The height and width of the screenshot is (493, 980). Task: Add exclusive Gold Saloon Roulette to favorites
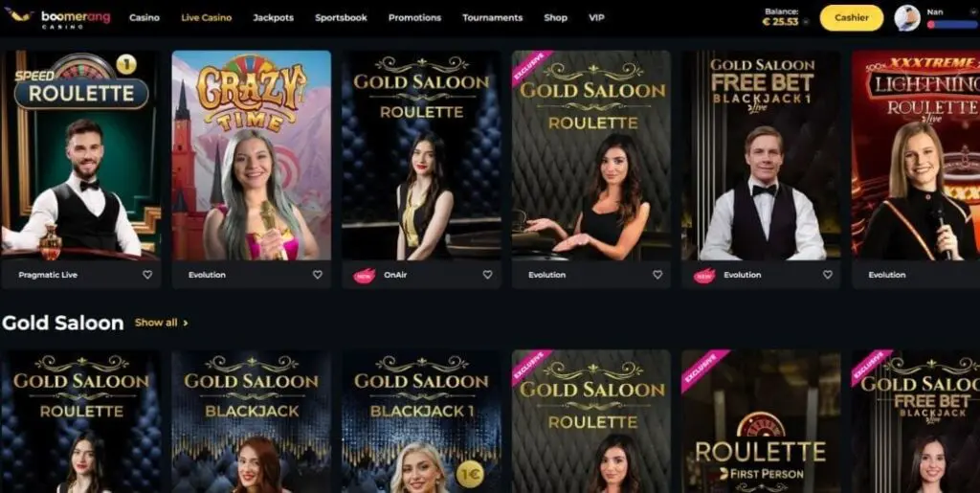tap(657, 275)
